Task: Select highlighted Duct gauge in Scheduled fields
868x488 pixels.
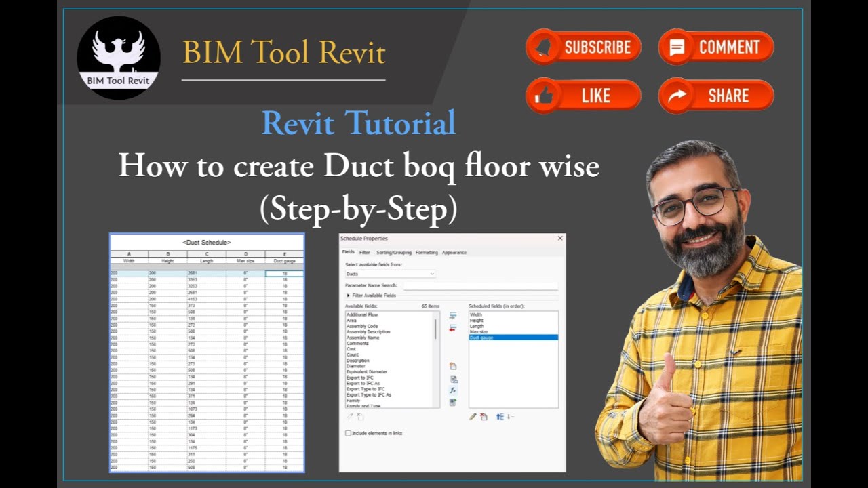Action: [x=513, y=338]
